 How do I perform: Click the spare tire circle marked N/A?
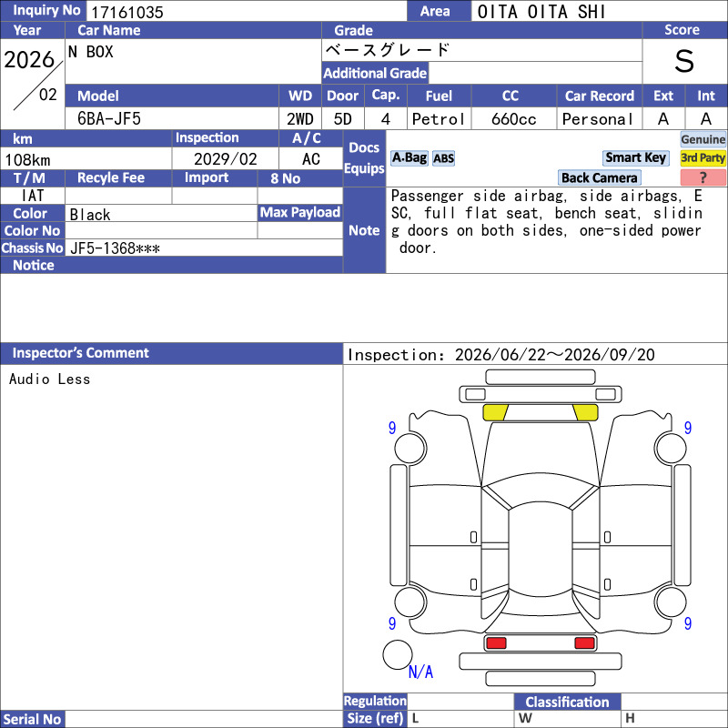[x=398, y=654]
